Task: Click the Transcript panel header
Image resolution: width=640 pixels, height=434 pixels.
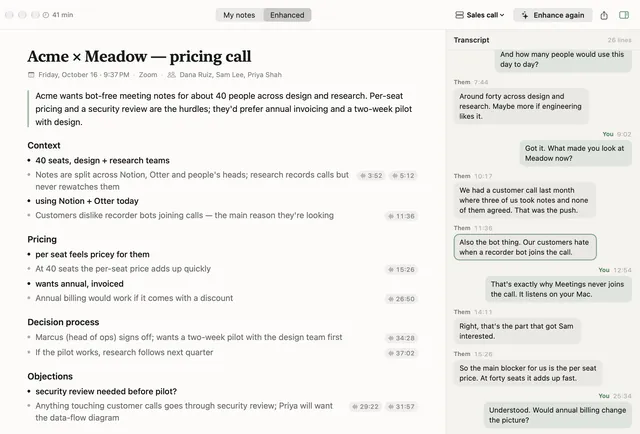Action: [x=471, y=40]
